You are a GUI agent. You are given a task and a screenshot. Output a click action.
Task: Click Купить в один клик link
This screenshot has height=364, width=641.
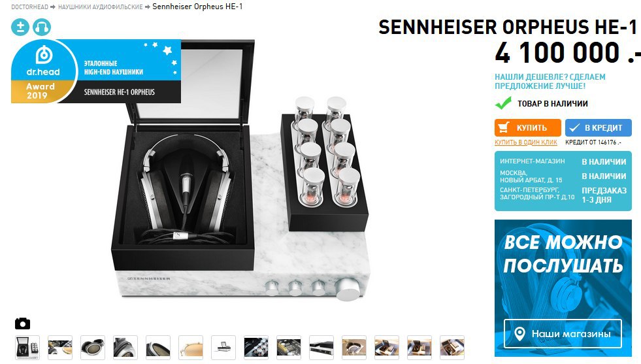[x=526, y=142]
